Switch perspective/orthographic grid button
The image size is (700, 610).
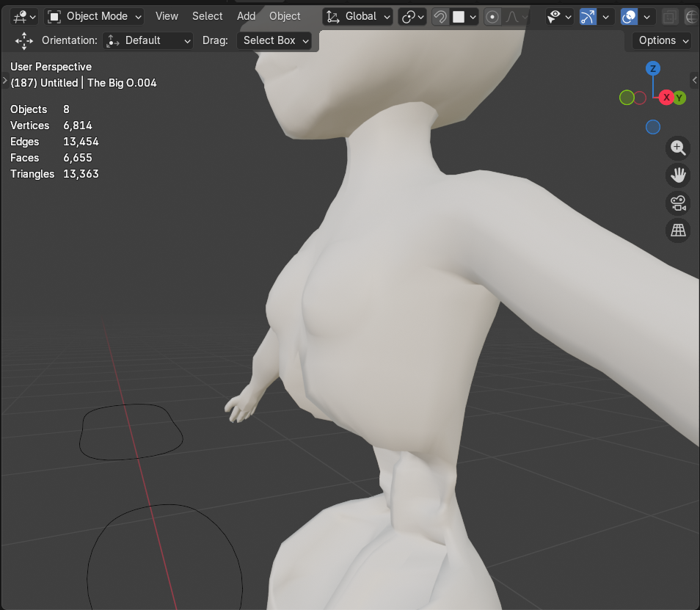[x=678, y=231]
